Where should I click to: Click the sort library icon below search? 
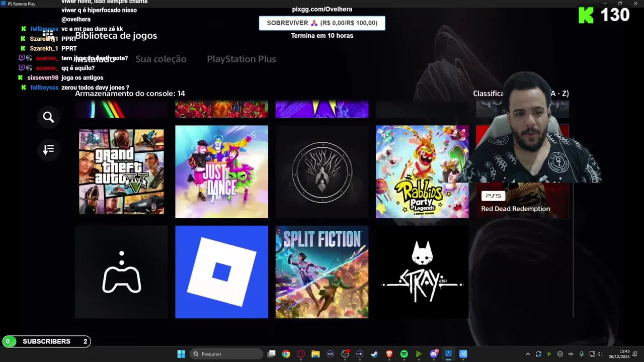coord(48,149)
